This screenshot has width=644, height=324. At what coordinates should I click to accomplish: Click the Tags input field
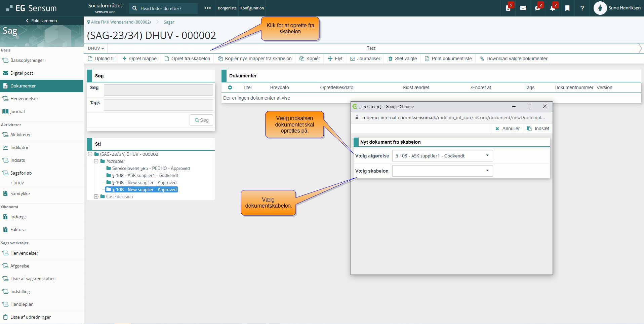(158, 105)
